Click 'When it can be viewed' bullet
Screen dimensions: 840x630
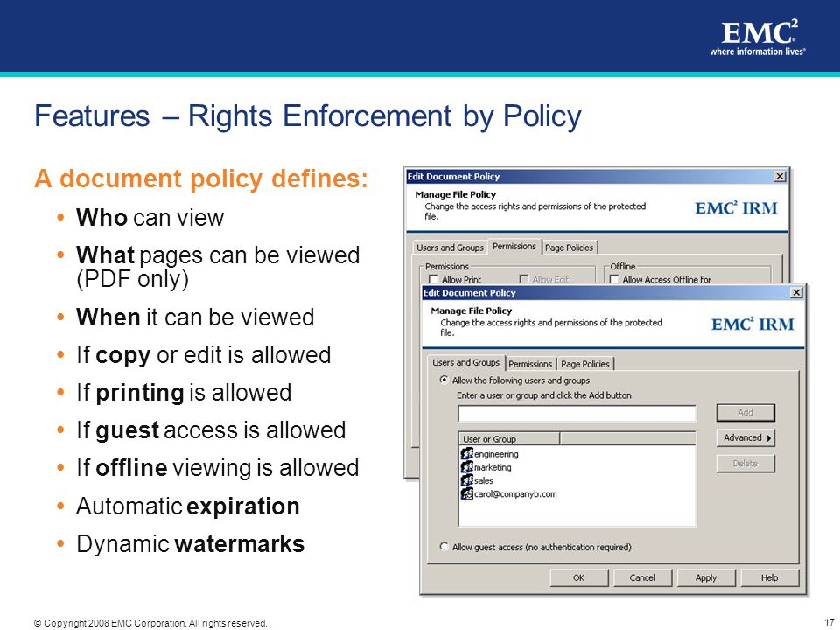[x=195, y=317]
